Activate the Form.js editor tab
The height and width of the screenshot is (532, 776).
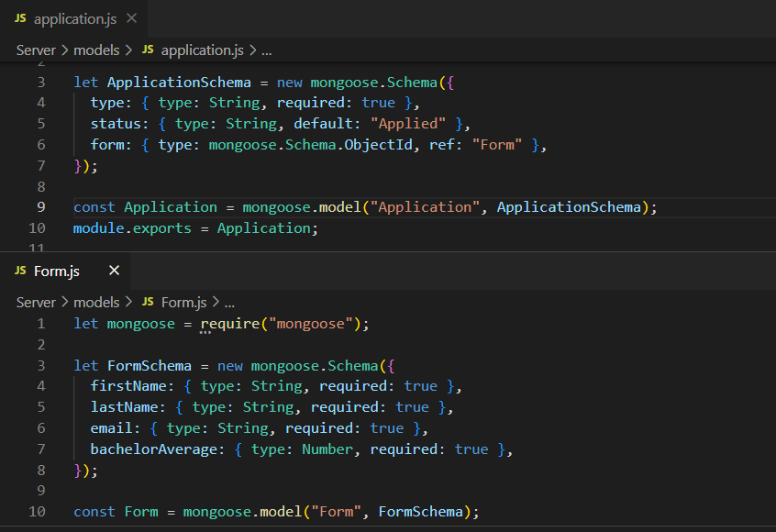[x=57, y=271]
